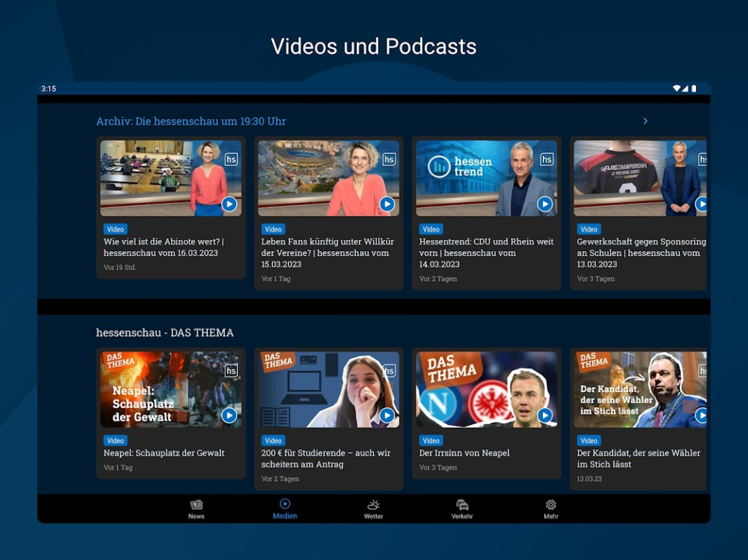The image size is (748, 560).
Task: Open the Gewerkschaft gegen Sponsoring thumbnail
Action: pyautogui.click(x=640, y=178)
